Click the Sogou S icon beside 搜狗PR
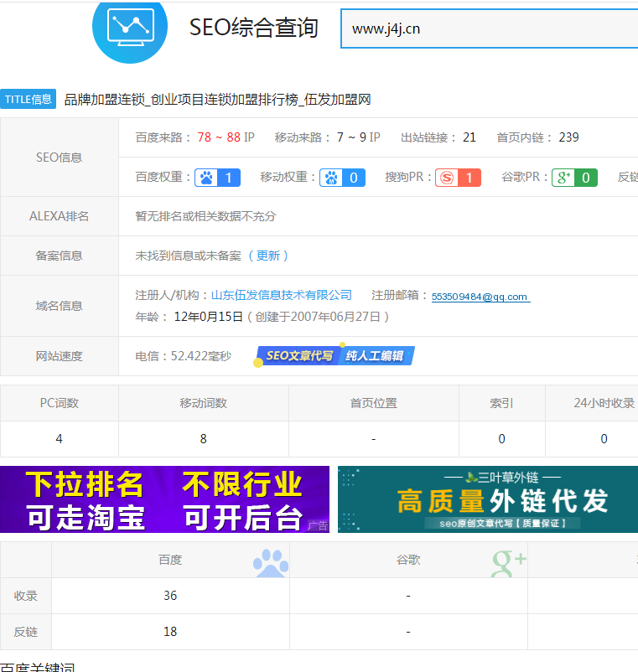Screen dimensions: 638x672 pos(447,178)
